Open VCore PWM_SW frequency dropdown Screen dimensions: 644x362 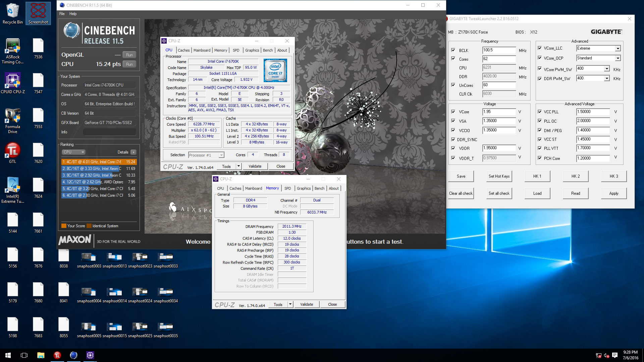tap(607, 69)
